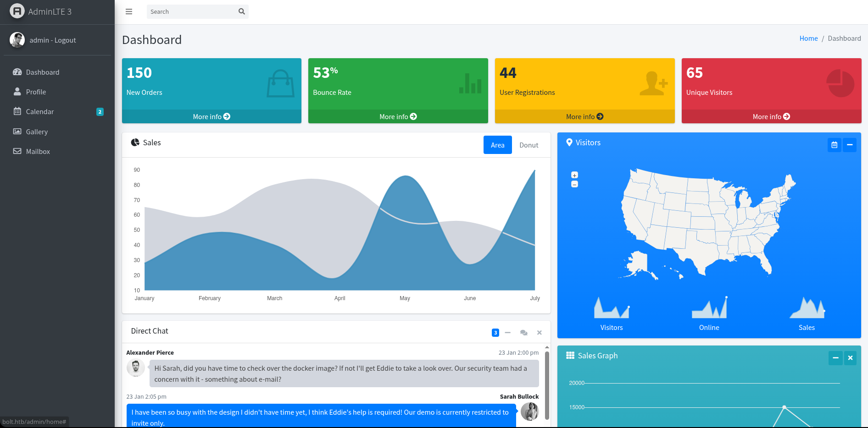Collapse the Direct Chat card
This screenshot has width=868, height=428.
click(508, 333)
